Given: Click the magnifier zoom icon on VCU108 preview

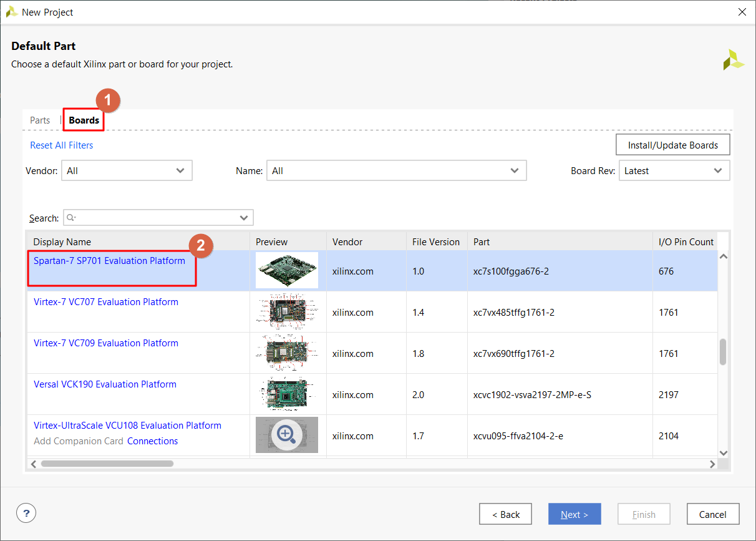Looking at the screenshot, I should 286,435.
